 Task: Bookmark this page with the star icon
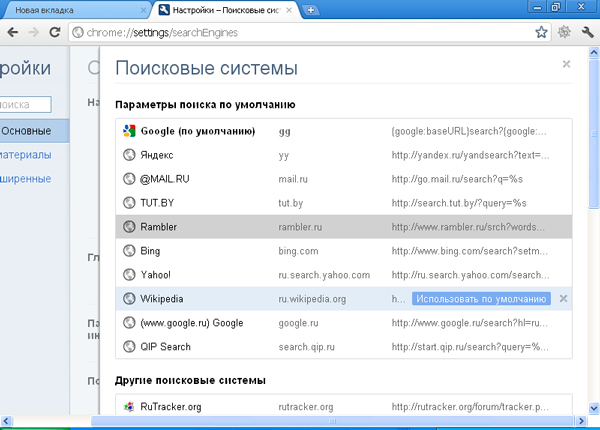[x=541, y=32]
